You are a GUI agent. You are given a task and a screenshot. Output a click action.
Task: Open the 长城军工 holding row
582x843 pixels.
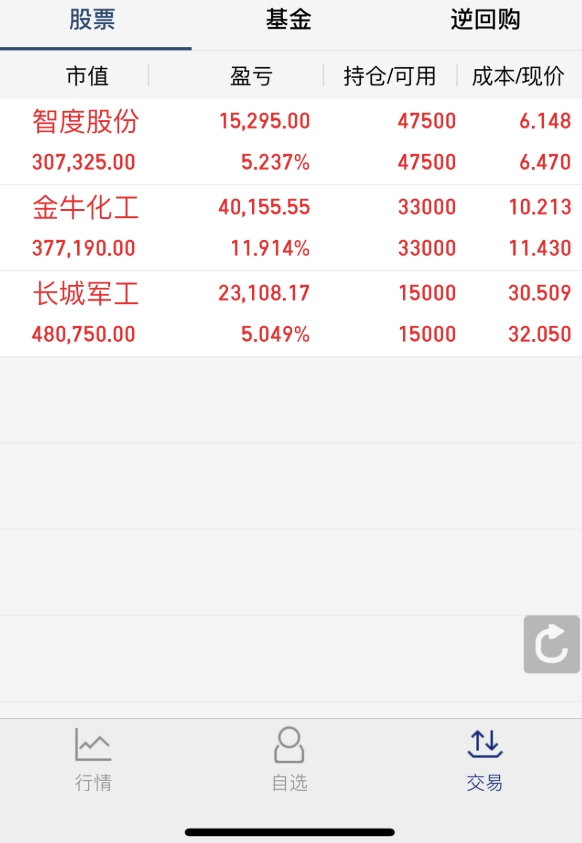coord(291,313)
